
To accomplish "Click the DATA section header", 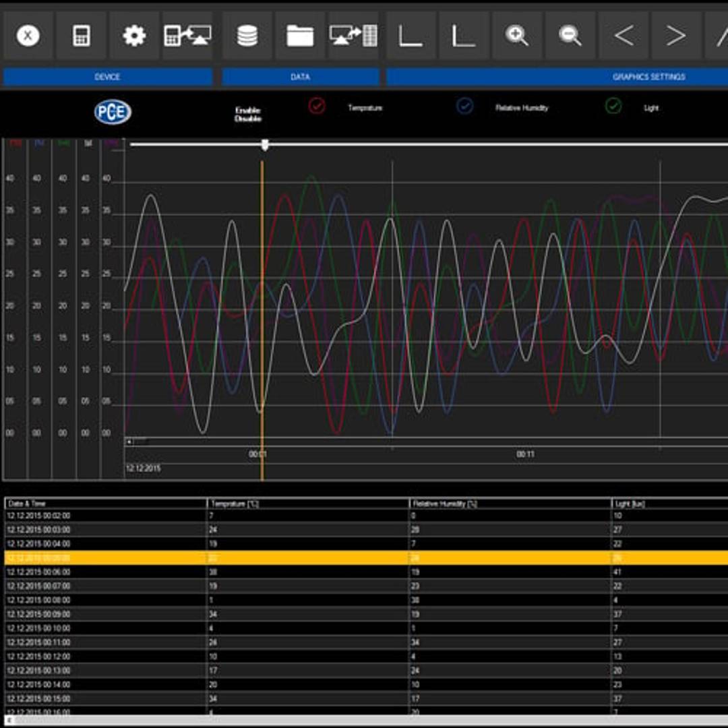I will [x=300, y=77].
